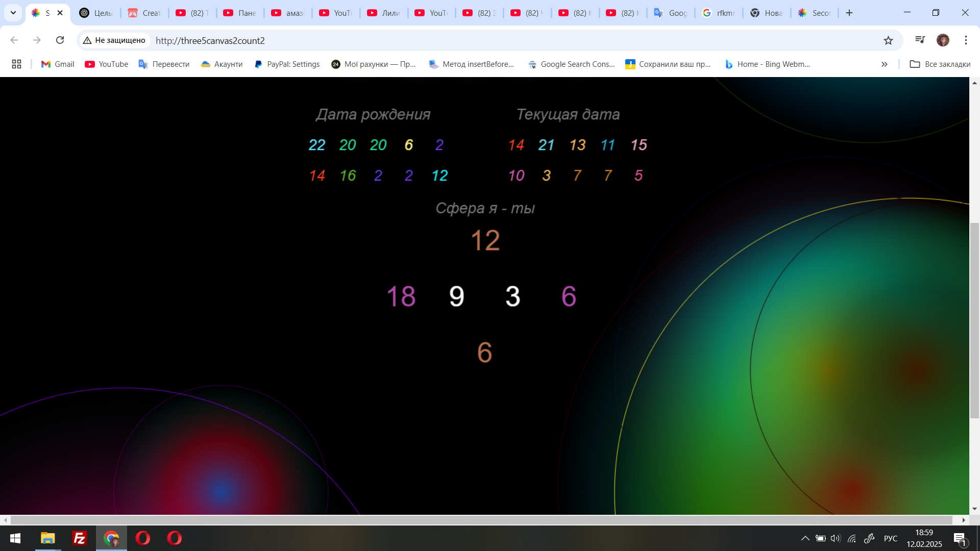Bookmark this page with the star icon

click(x=888, y=40)
